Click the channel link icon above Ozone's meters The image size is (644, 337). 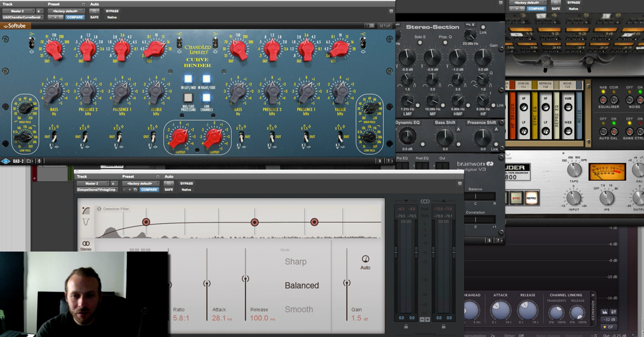[425, 202]
